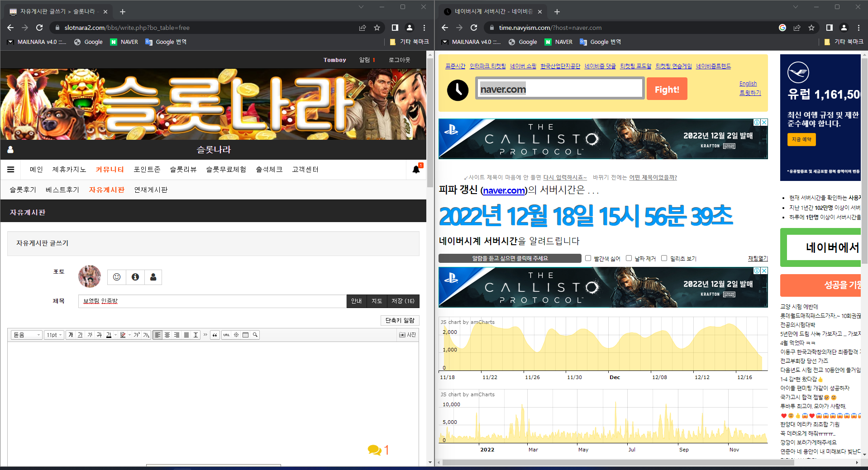
Task: Toggle the 밀리초 보기 checkbox
Action: pos(664,258)
